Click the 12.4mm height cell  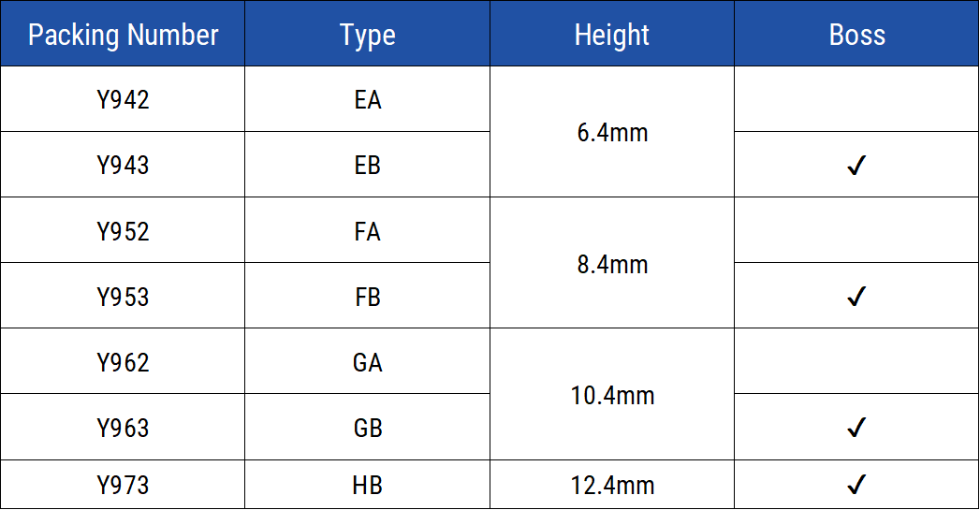pyautogui.click(x=612, y=485)
